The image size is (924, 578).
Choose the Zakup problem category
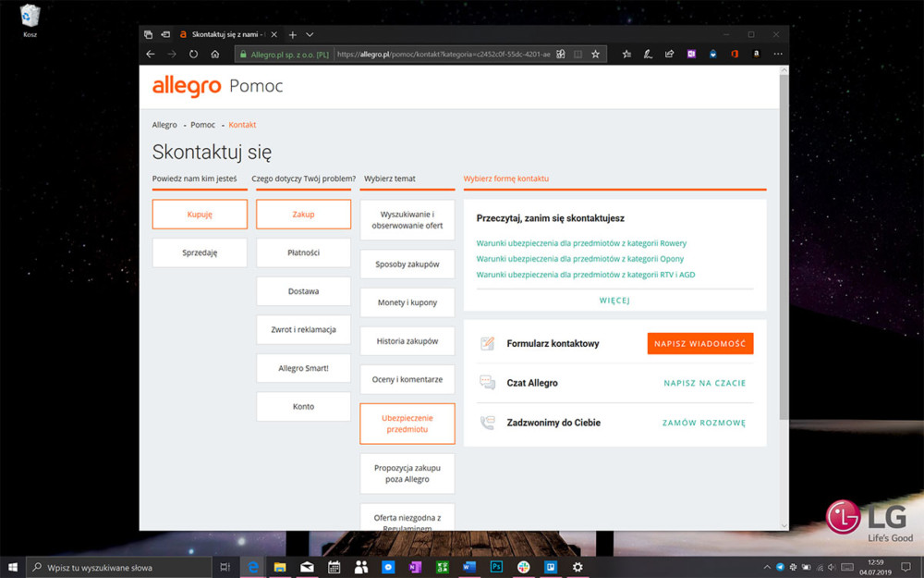coord(303,215)
